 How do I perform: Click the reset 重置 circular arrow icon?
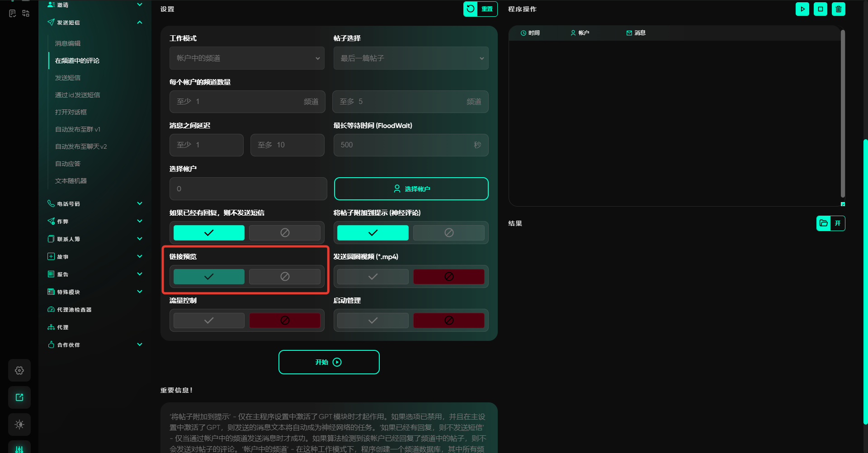(471, 9)
